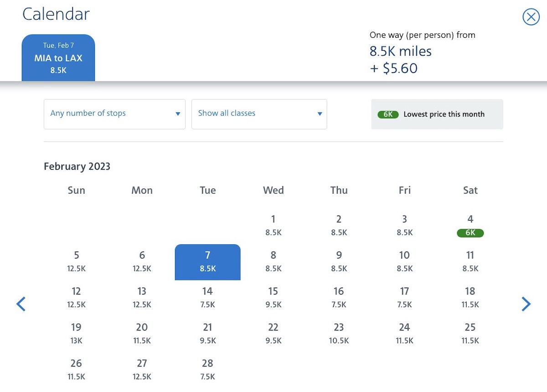547x392 pixels.
Task: Select the MIA to LAX trip tab
Action: coord(58,58)
